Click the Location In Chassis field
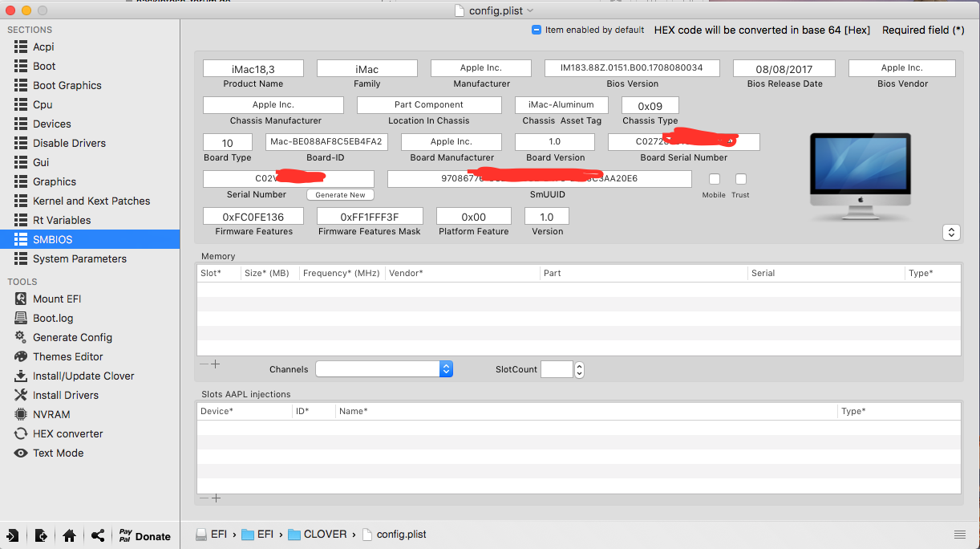Image resolution: width=980 pixels, height=549 pixels. pos(429,105)
